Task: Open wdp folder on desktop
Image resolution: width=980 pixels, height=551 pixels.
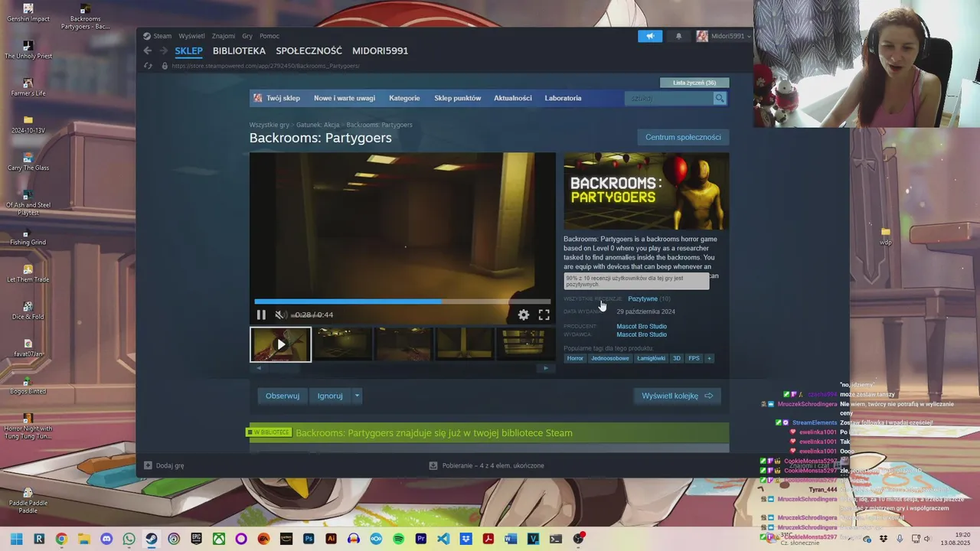Action: tap(886, 236)
